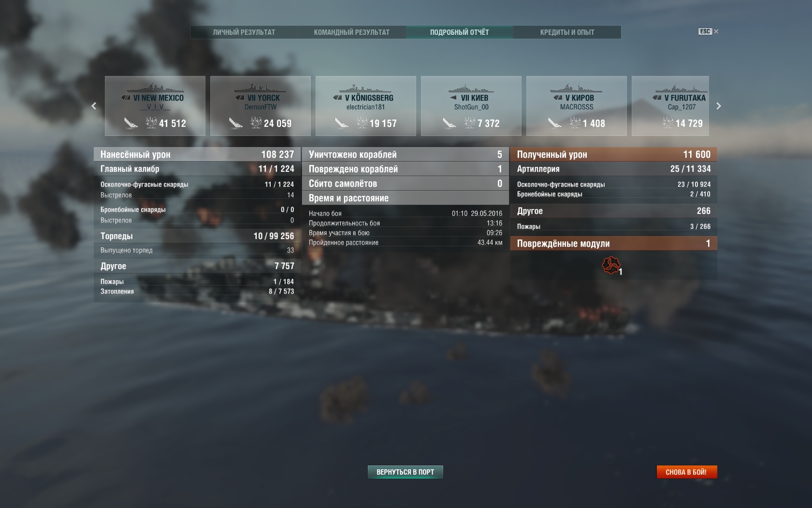812x508 pixels.
Task: Open the Личный результат tab
Action: pyautogui.click(x=244, y=32)
